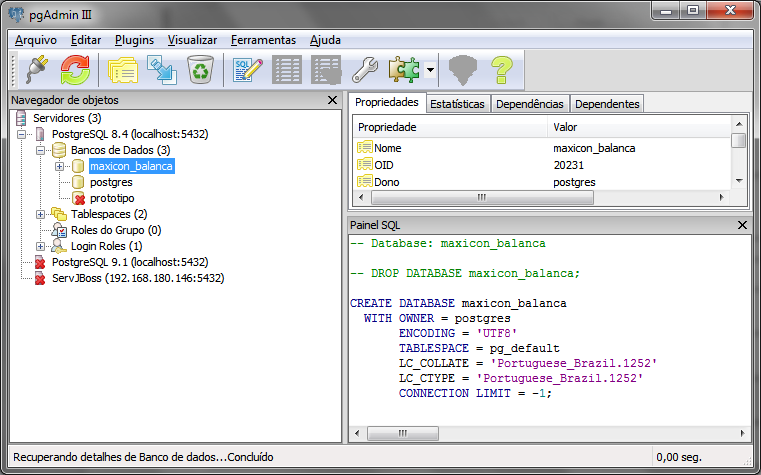Click the filtered data view icon
Image resolution: width=761 pixels, height=475 pixels.
(326, 70)
